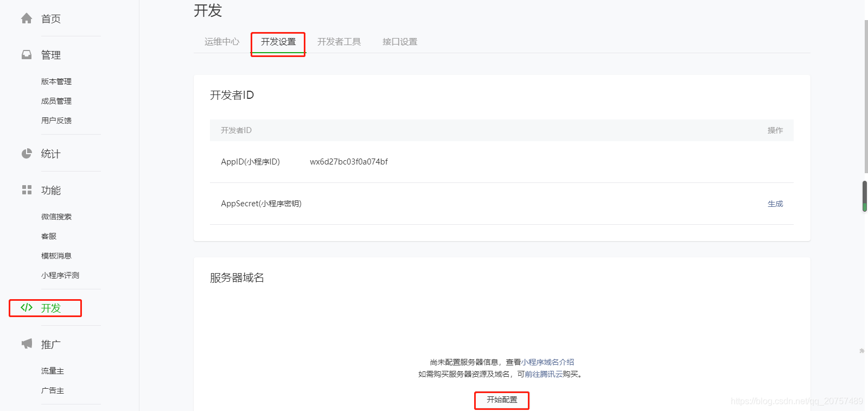Switch to the 接口设置 tab
This screenshot has height=411, width=868.
(x=400, y=42)
